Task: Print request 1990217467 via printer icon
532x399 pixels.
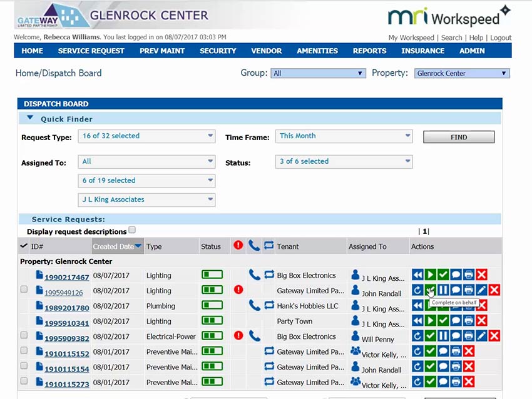Action: (469, 275)
